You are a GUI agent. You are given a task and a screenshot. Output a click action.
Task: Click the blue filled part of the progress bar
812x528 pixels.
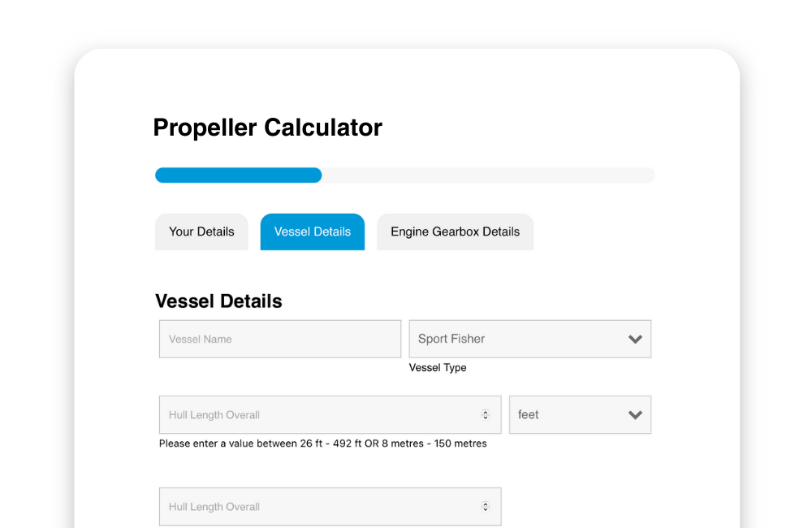[238, 175]
